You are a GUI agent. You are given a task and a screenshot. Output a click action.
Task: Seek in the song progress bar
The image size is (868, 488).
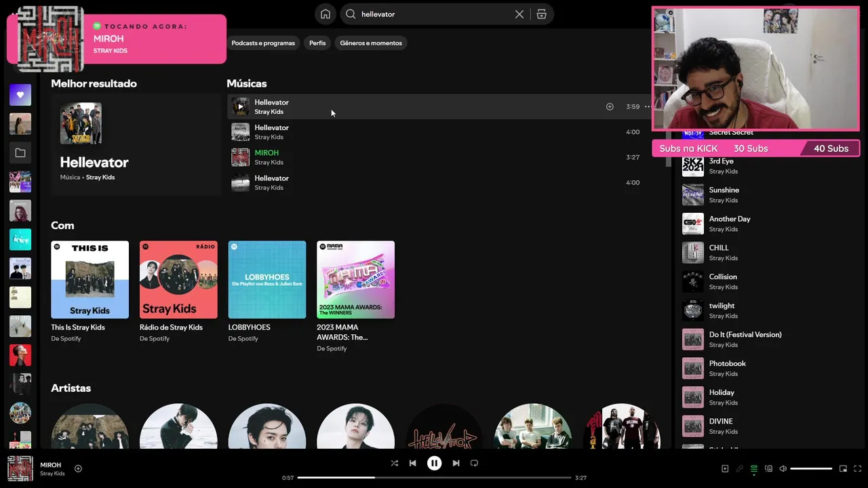(435, 478)
